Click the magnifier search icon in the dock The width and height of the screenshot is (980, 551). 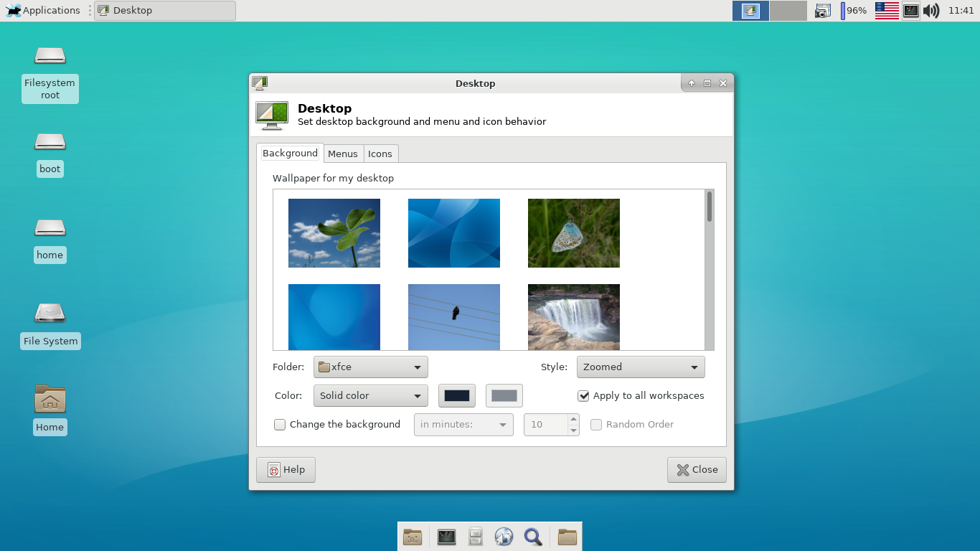coord(533,537)
